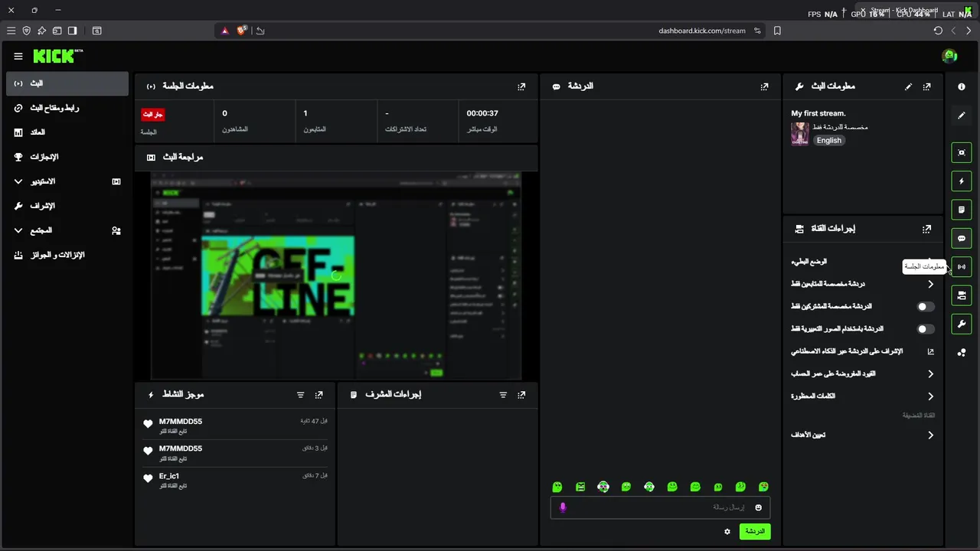Open the browser hamburger menu at top left
Viewport: 980px width, 551px height.
[x=11, y=31]
